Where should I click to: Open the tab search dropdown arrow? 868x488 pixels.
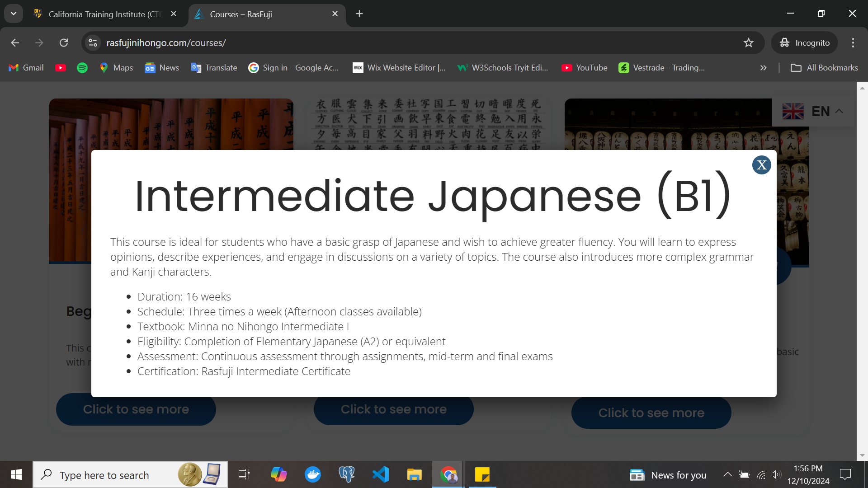coord(14,14)
